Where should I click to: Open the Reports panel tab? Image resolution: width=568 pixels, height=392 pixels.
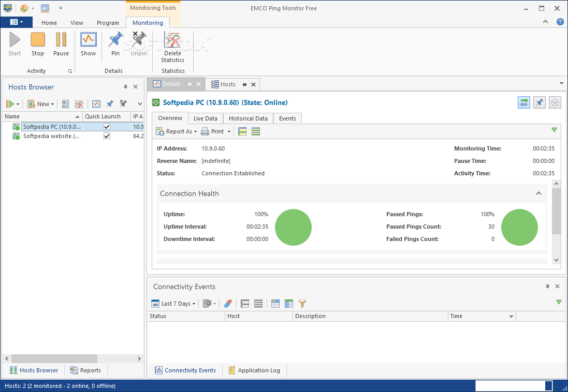coord(85,370)
